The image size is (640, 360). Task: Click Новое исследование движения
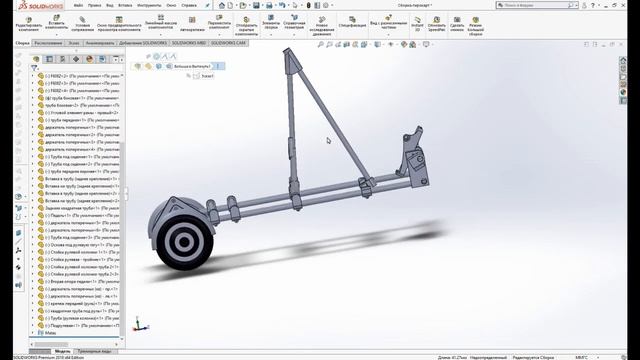click(x=322, y=26)
